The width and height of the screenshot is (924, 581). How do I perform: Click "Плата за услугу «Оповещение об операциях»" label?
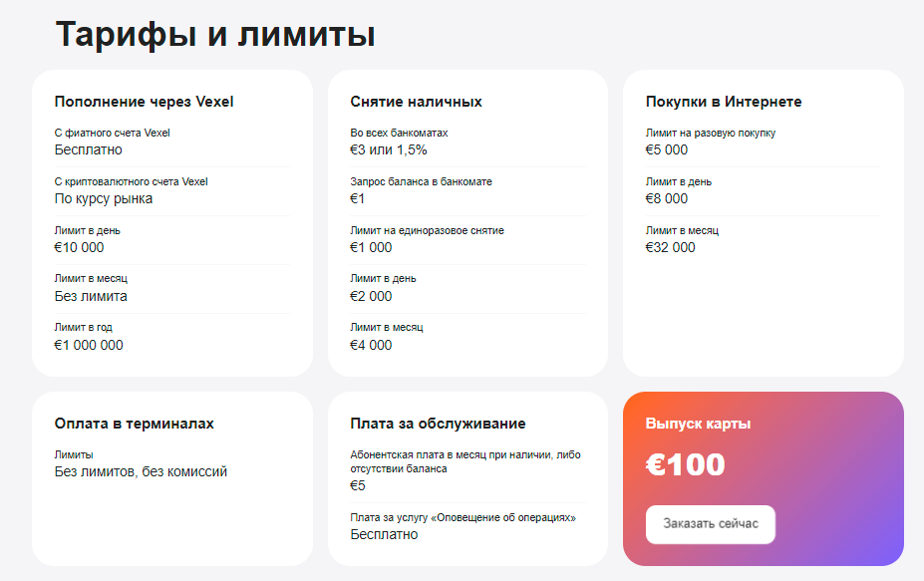(x=462, y=518)
